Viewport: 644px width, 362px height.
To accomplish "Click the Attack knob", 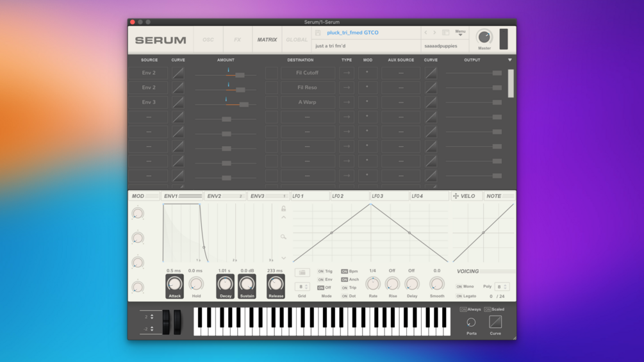I will coord(174,284).
